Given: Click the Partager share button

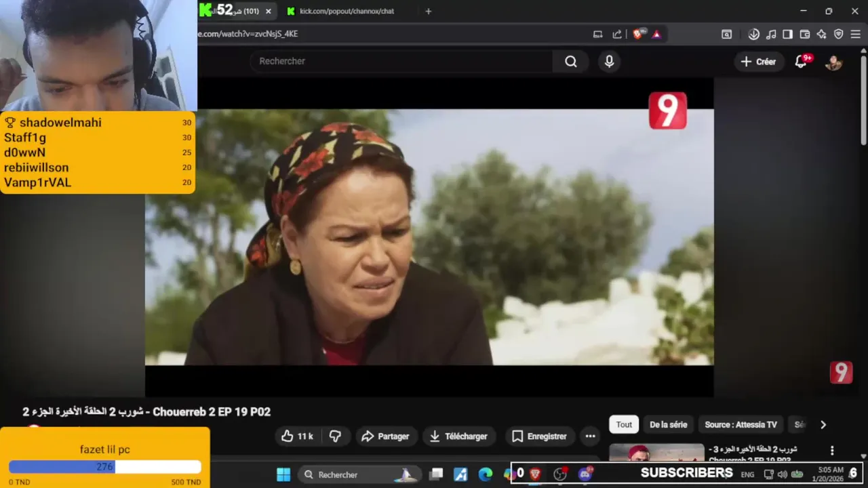Looking at the screenshot, I should point(385,436).
